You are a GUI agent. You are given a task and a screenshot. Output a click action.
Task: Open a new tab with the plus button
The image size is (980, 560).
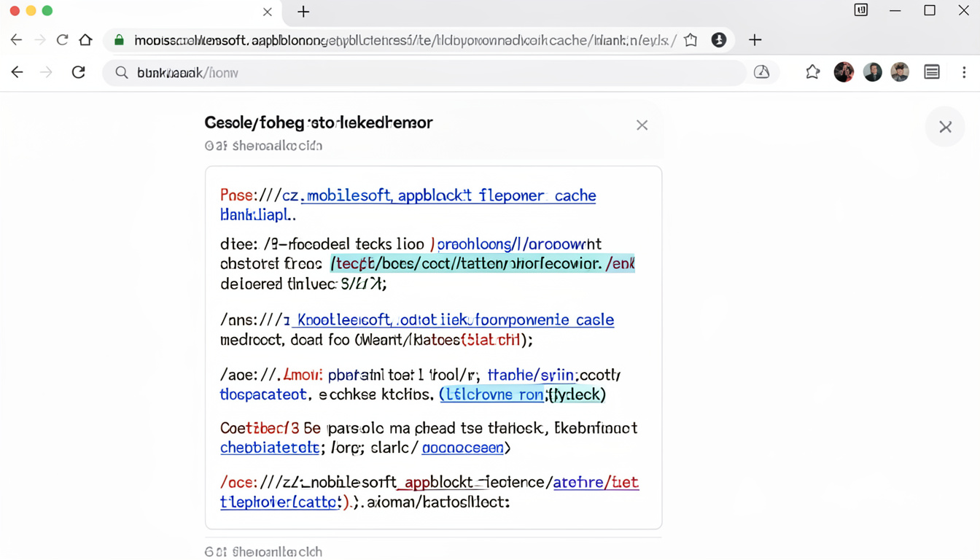coord(303,12)
